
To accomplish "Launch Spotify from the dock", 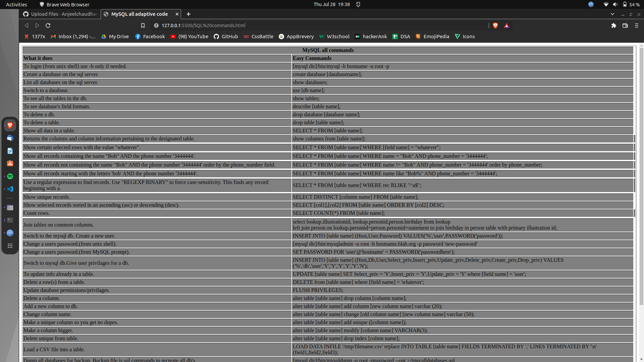I will (10, 176).
